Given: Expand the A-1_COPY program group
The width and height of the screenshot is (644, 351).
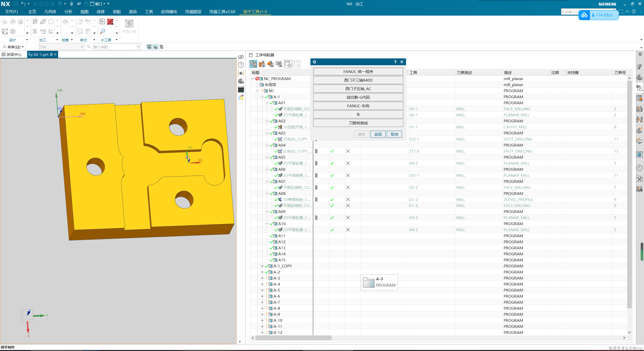Looking at the screenshot, I should pos(262,266).
